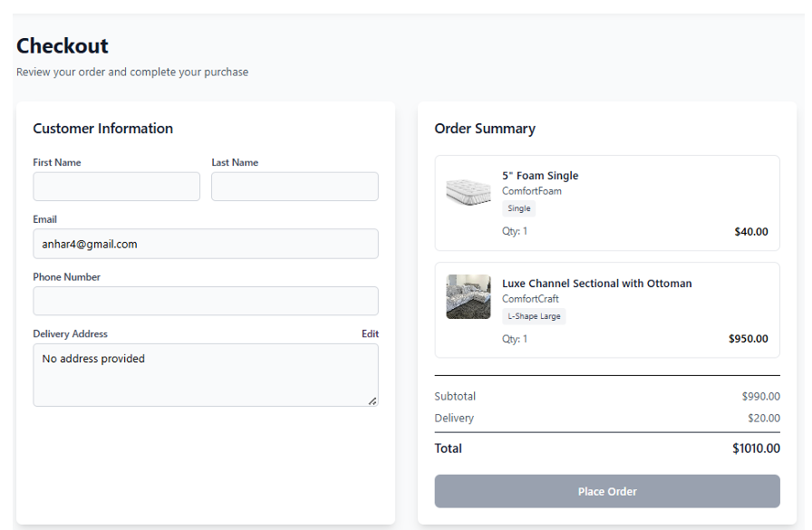Image resolution: width=812 pixels, height=530 pixels.
Task: Click the Last Name input field
Action: pos(295,187)
